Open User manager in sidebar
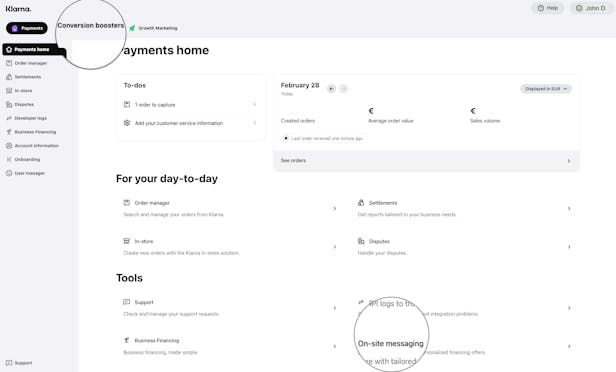 coord(29,173)
